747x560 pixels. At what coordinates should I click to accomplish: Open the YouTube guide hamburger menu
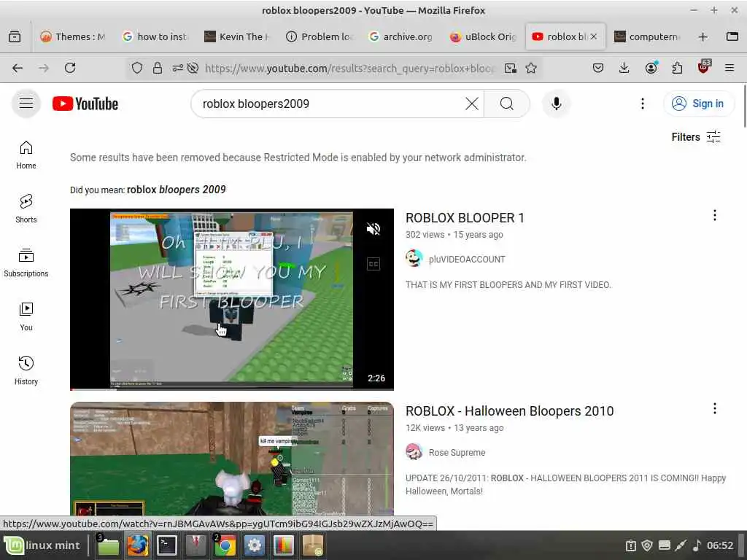(x=26, y=104)
